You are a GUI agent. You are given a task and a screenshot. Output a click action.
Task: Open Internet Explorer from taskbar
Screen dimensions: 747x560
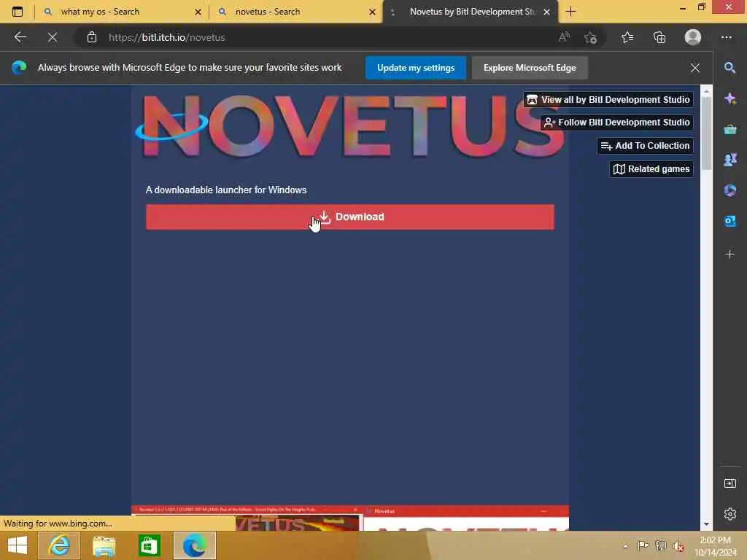(x=58, y=545)
